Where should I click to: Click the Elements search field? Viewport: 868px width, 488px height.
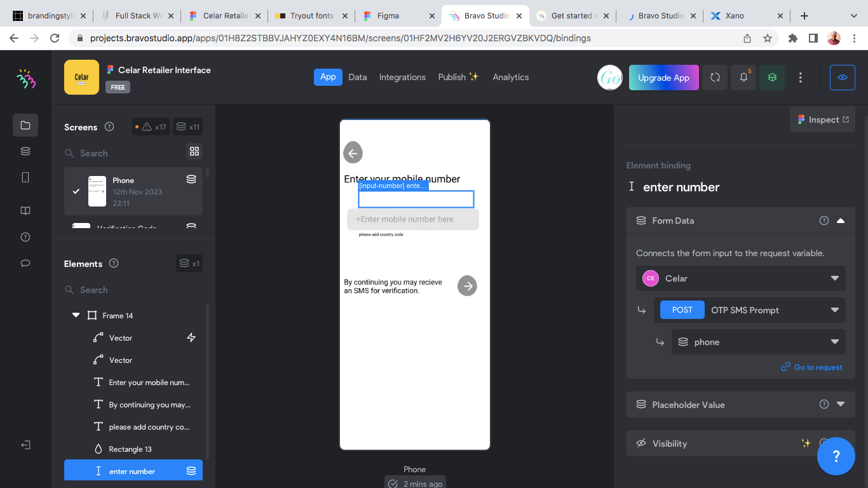[x=133, y=290]
